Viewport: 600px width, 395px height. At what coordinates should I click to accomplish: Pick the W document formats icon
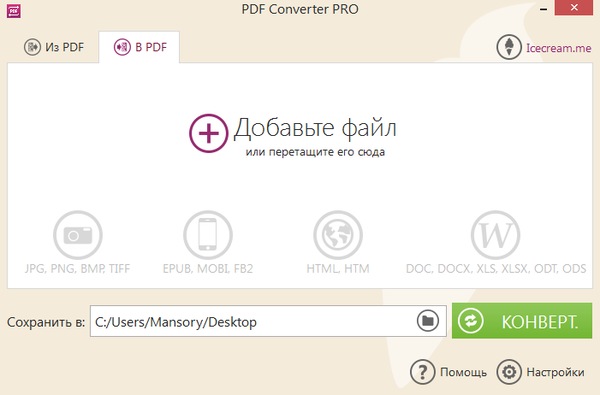tap(496, 235)
